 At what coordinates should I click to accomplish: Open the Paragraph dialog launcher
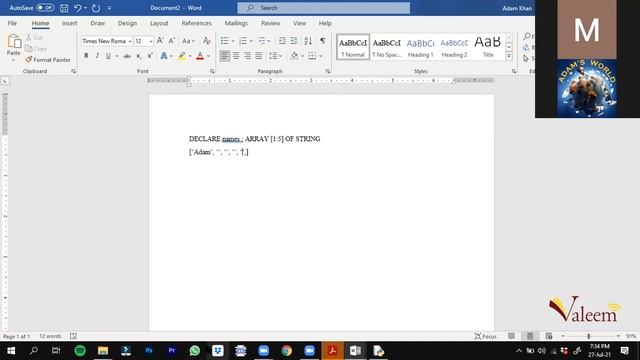point(328,71)
